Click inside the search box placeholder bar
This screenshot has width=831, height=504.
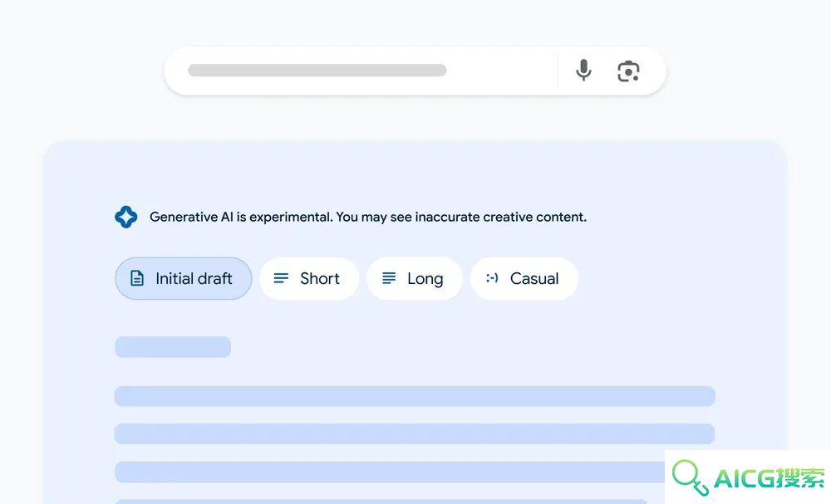317,71
